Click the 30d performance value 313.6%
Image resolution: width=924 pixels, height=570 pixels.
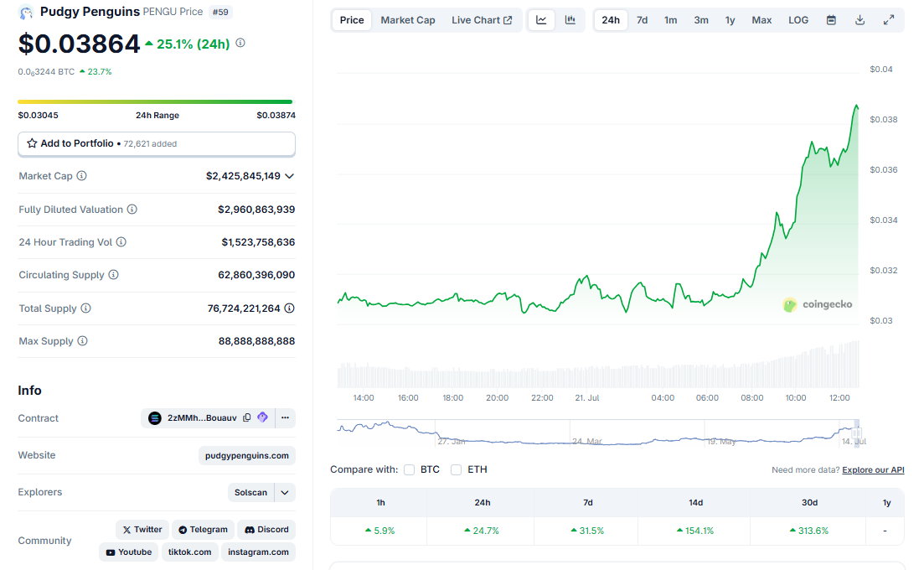809,531
